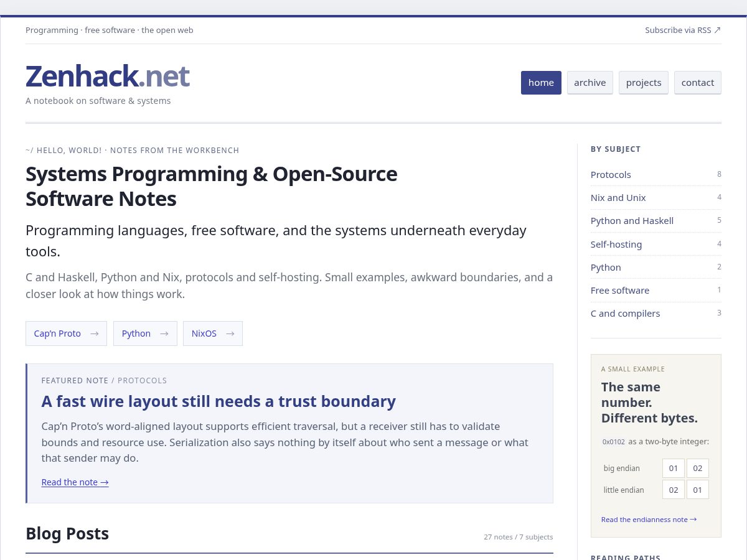Click the little endian label
The width and height of the screenshot is (747, 560).
[x=624, y=490]
